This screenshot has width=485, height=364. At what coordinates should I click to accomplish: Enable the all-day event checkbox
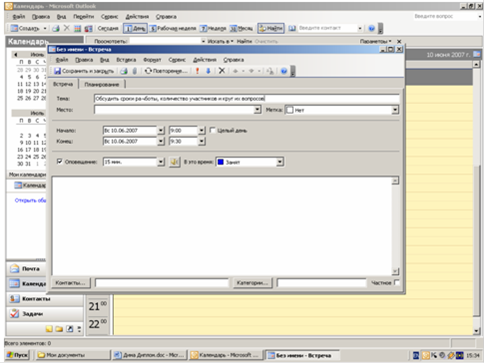click(212, 130)
